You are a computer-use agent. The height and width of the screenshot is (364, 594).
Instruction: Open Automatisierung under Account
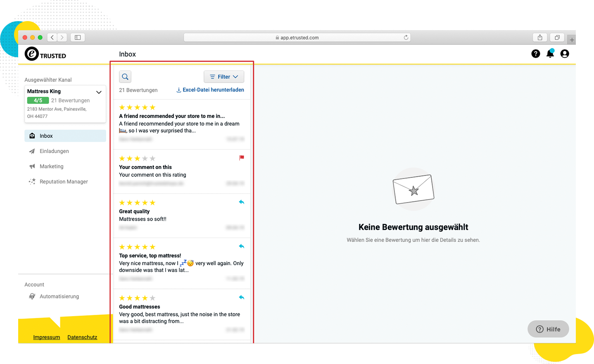(59, 296)
